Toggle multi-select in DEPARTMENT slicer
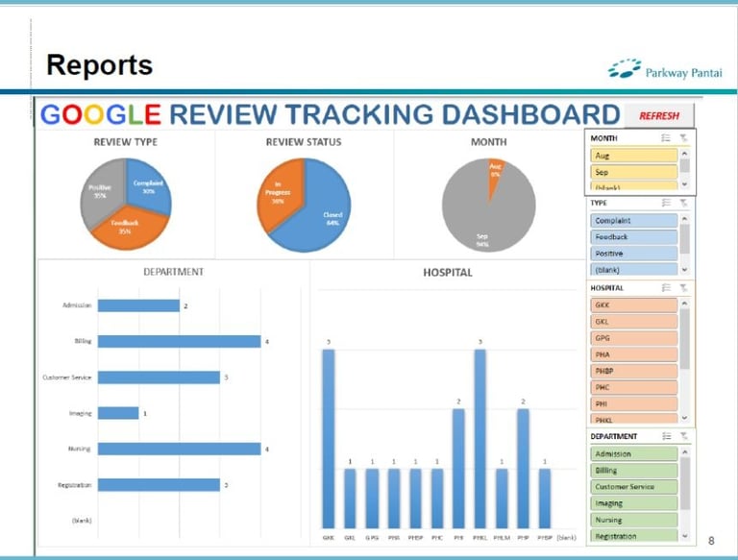This screenshot has width=738, height=560. [x=667, y=436]
